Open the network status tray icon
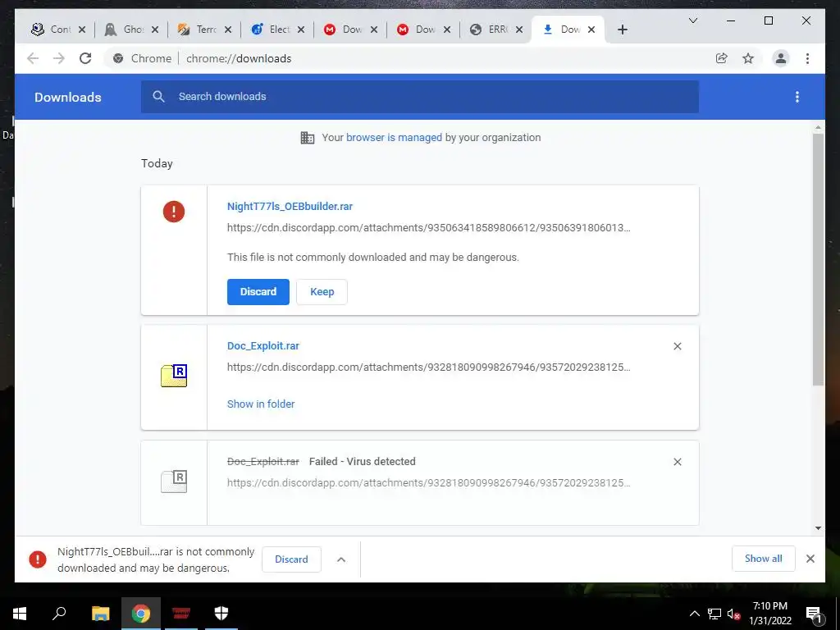840x630 pixels. [x=714, y=614]
